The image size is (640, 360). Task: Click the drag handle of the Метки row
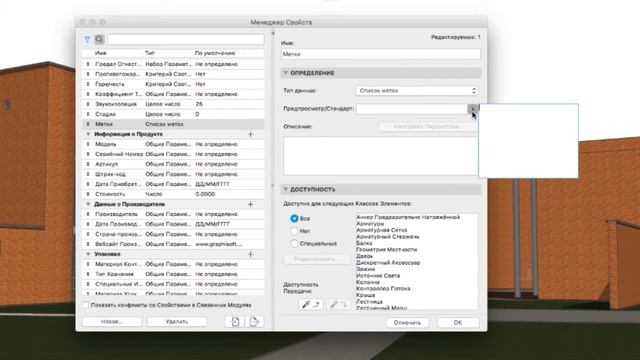(x=88, y=124)
